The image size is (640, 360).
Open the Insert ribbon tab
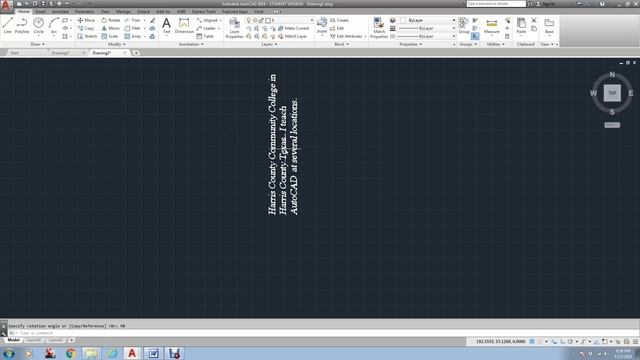pos(40,11)
